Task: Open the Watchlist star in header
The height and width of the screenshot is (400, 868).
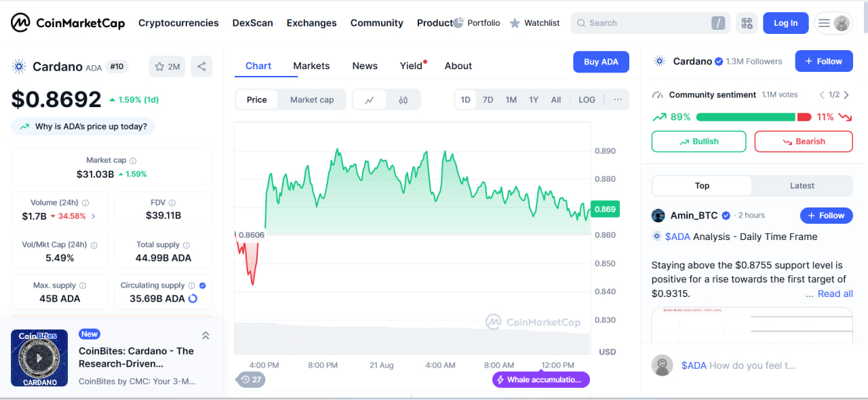Action: 515,23
